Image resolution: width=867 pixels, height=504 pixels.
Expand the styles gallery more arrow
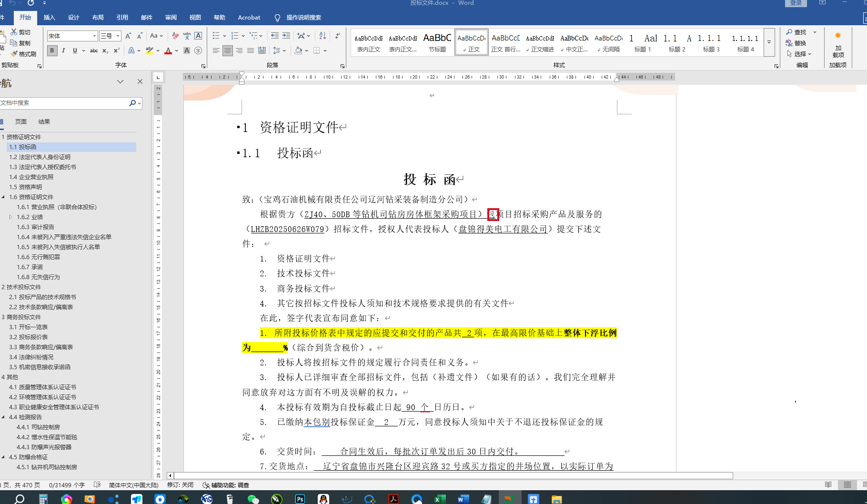[x=769, y=42]
